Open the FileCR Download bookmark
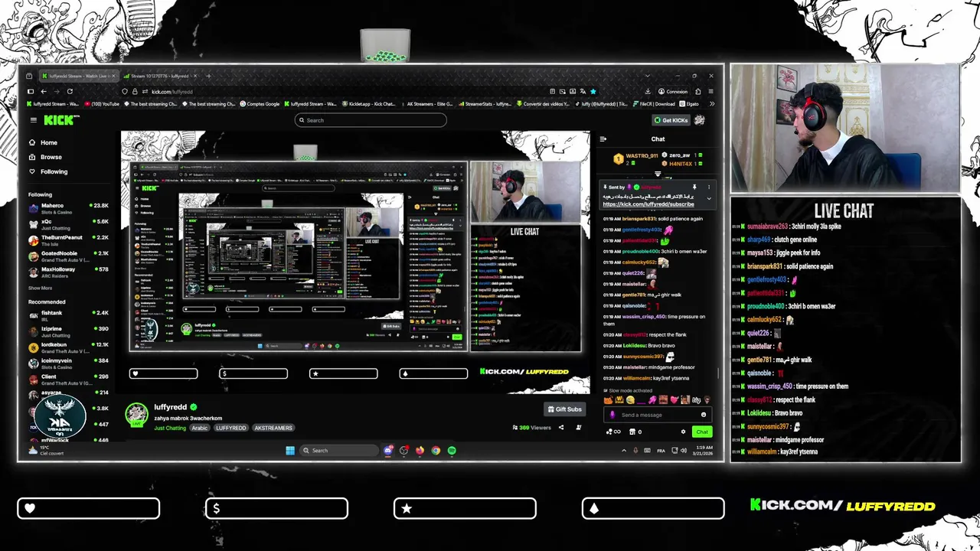The height and width of the screenshot is (551, 980). (654, 104)
